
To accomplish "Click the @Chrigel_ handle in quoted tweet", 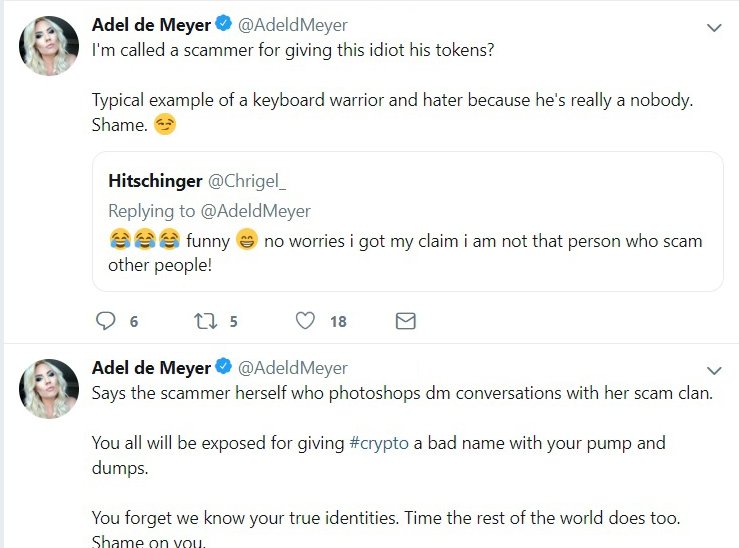I will click(246, 180).
